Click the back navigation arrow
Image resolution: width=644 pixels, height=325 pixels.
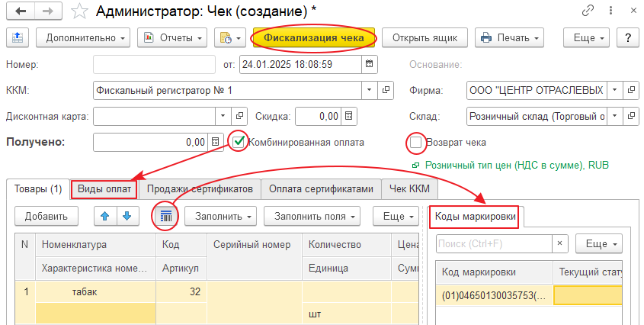point(20,12)
